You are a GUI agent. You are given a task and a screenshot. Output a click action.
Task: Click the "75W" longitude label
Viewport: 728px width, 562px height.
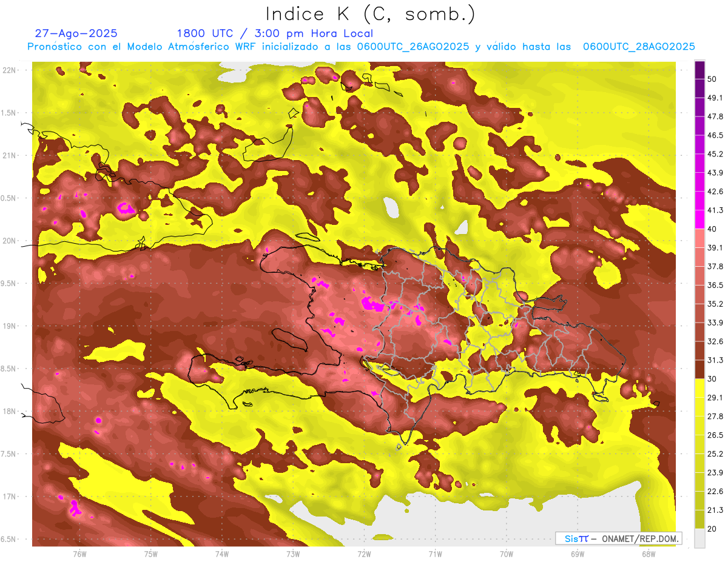click(150, 554)
